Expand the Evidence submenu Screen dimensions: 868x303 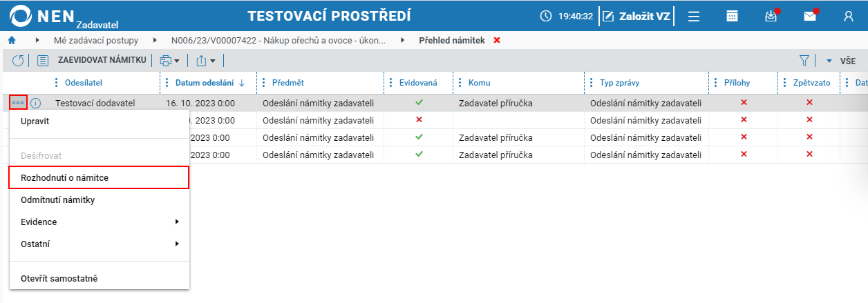coord(99,222)
